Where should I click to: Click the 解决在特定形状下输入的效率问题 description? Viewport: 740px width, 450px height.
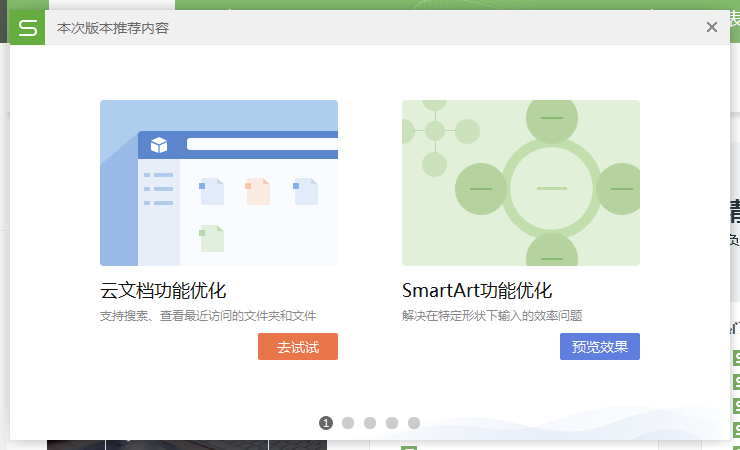click(492, 316)
